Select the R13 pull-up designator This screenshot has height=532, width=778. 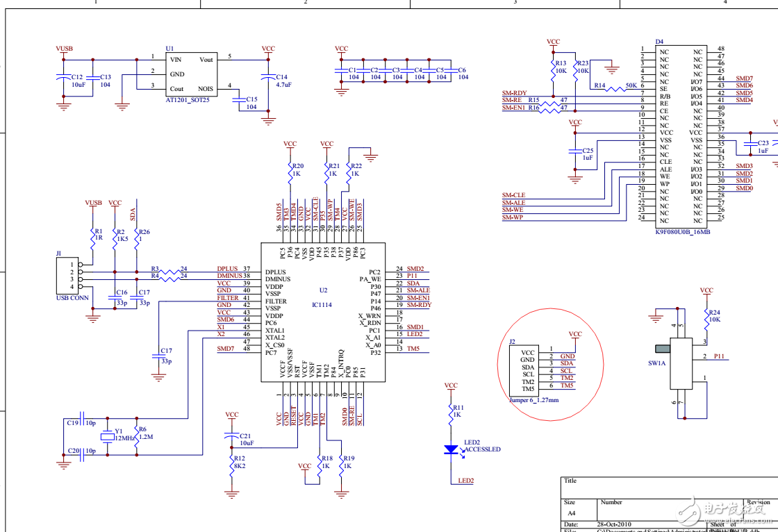561,63
